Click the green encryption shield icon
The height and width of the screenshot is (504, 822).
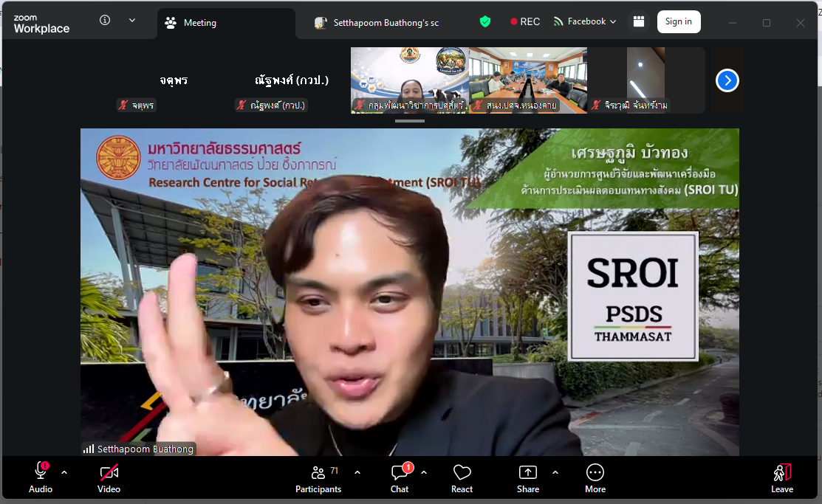pyautogui.click(x=485, y=21)
